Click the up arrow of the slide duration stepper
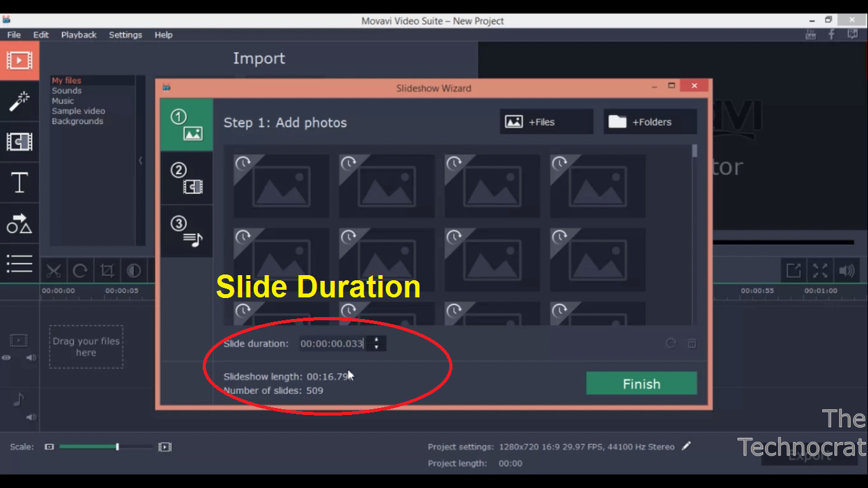The width and height of the screenshot is (868, 488). [376, 340]
